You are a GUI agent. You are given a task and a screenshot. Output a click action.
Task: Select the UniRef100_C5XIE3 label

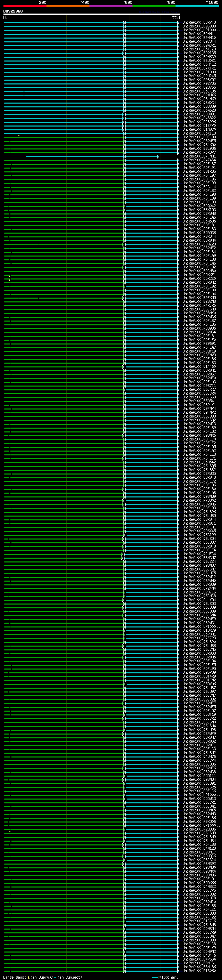click(x=199, y=133)
